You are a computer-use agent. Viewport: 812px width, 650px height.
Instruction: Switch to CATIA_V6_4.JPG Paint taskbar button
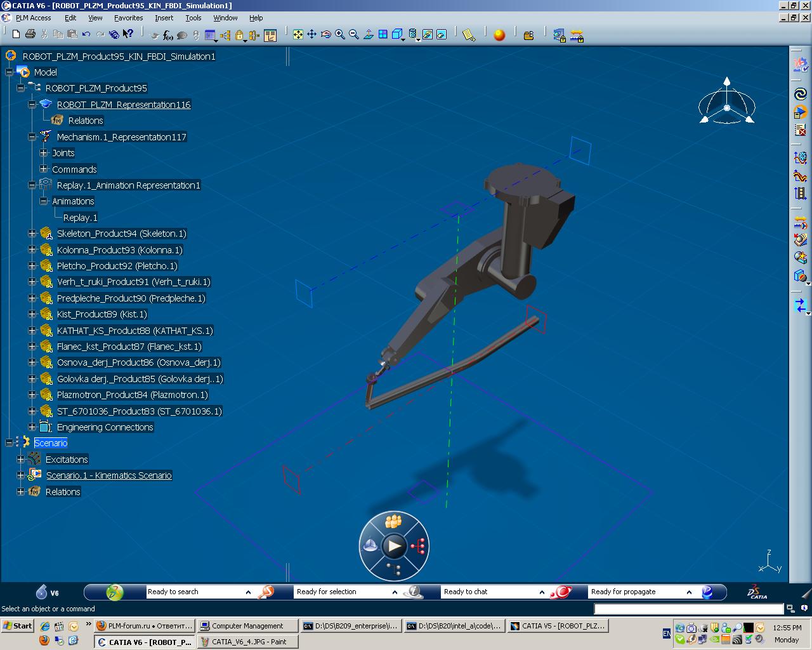pyautogui.click(x=247, y=642)
